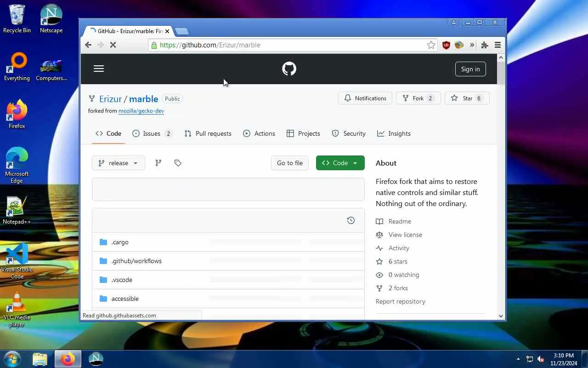Close the GitHub Erizur/marble tab
588x368 pixels.
[x=167, y=31]
